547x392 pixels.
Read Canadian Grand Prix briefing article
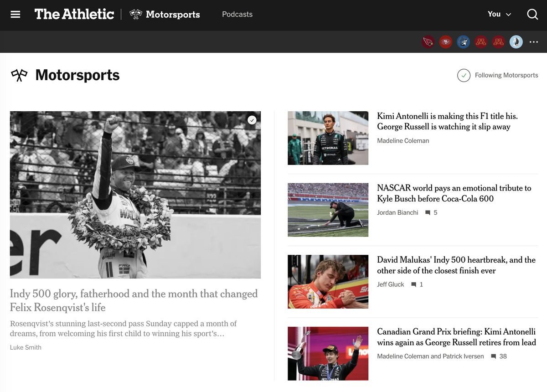(456, 337)
